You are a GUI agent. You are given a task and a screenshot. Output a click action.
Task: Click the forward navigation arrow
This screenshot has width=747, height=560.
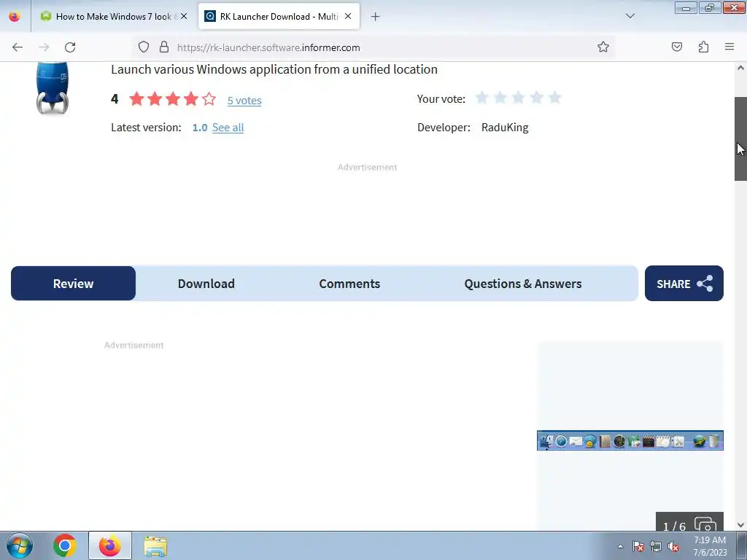(44, 47)
